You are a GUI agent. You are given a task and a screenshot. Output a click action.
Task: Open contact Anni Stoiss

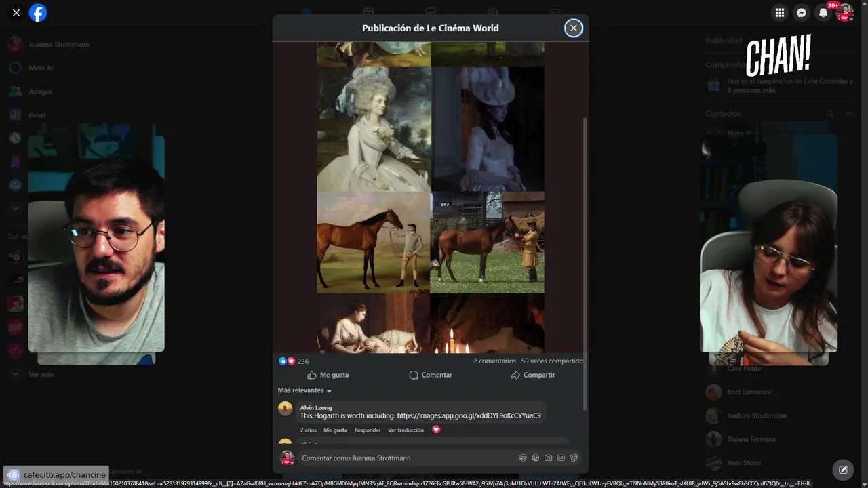click(744, 463)
